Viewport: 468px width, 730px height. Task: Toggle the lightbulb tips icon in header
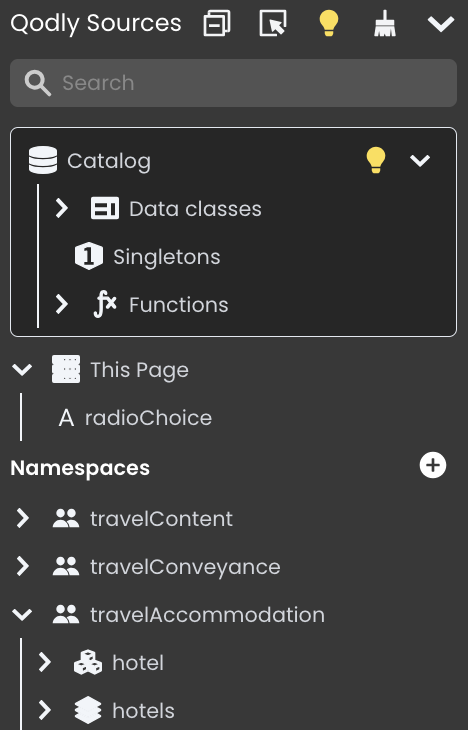[329, 23]
